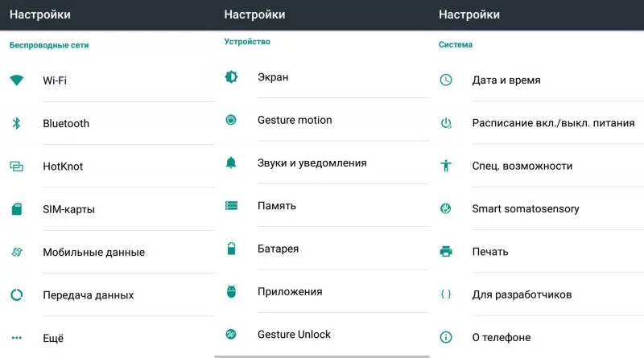Tap the HotKnot icon
The image size is (644, 358).
pyautogui.click(x=16, y=167)
